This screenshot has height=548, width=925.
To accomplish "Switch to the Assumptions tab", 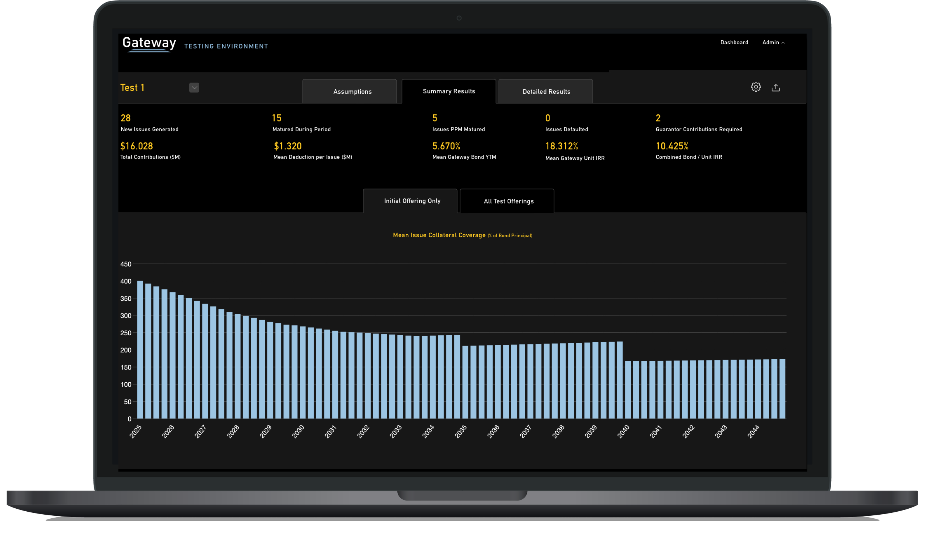I will tap(352, 91).
